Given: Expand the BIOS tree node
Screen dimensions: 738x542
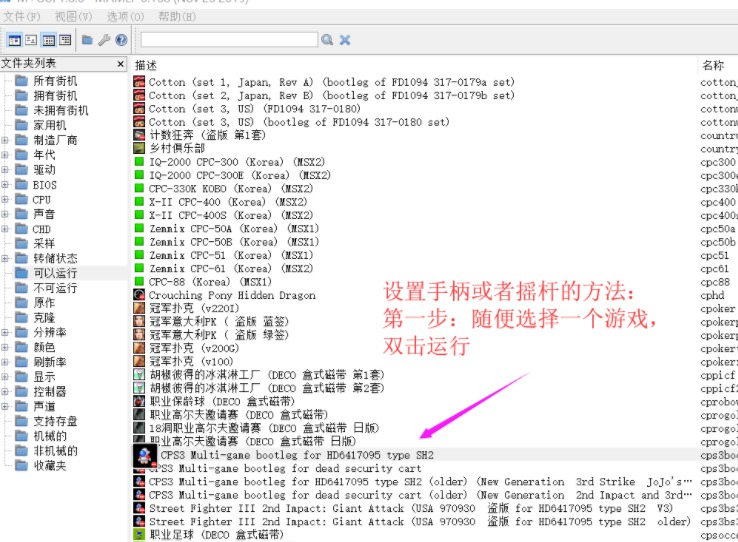Looking at the screenshot, I should coord(5,185).
